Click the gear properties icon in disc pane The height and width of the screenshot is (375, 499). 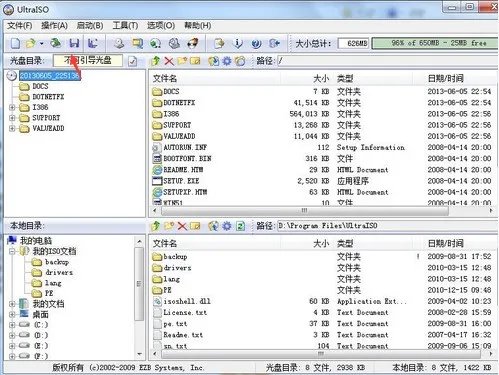(x=227, y=61)
